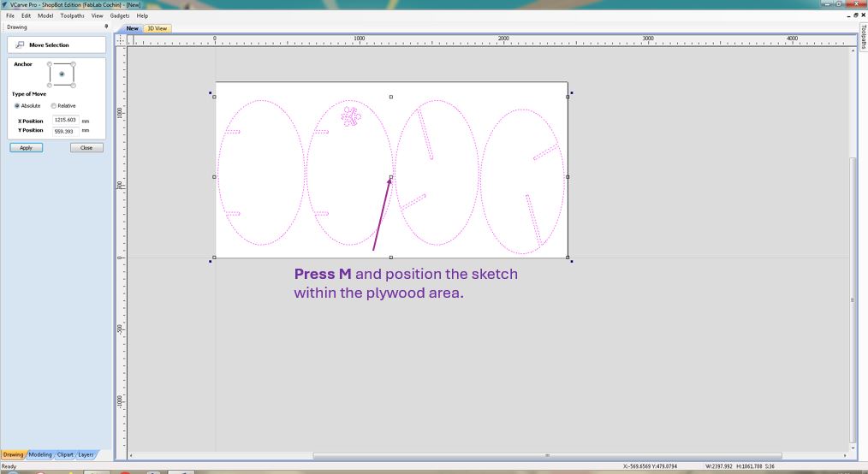Select the Drawing panel tab
Viewport: 868px width, 474px height.
[x=13, y=454]
